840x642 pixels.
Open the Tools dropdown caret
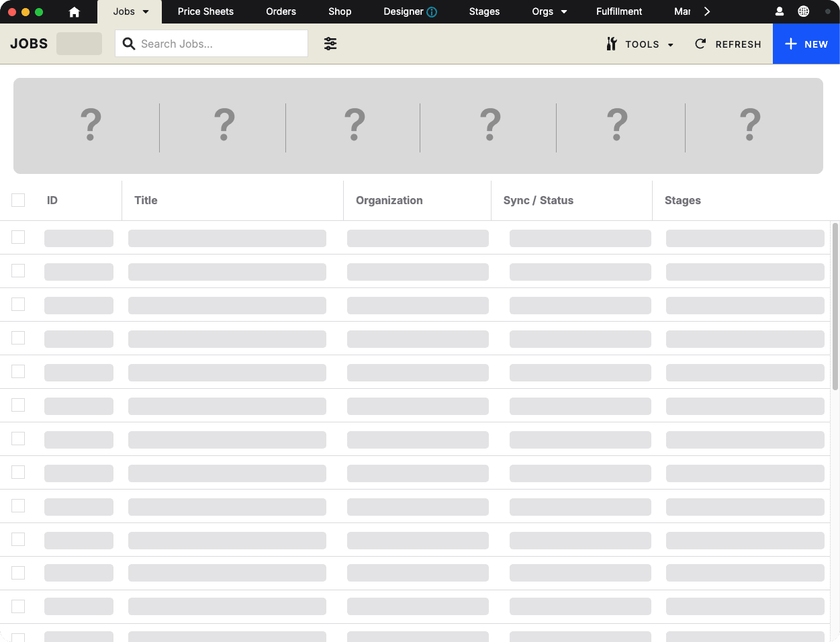click(670, 45)
